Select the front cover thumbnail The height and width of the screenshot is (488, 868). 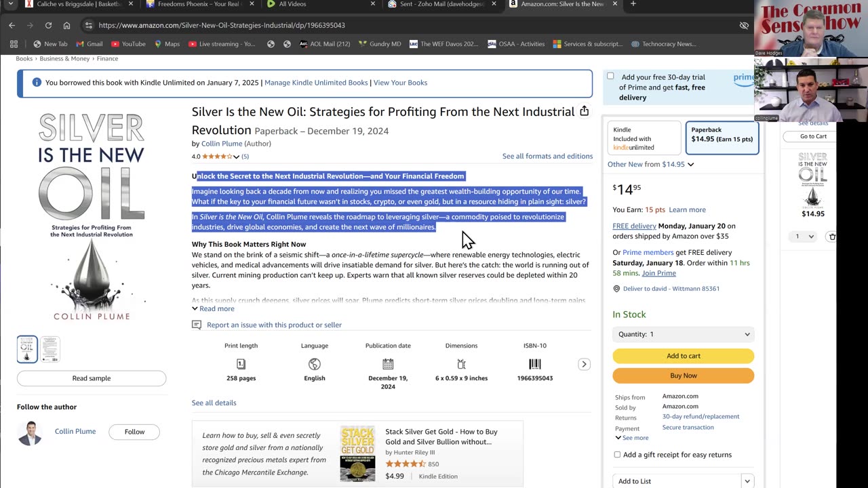(27, 349)
